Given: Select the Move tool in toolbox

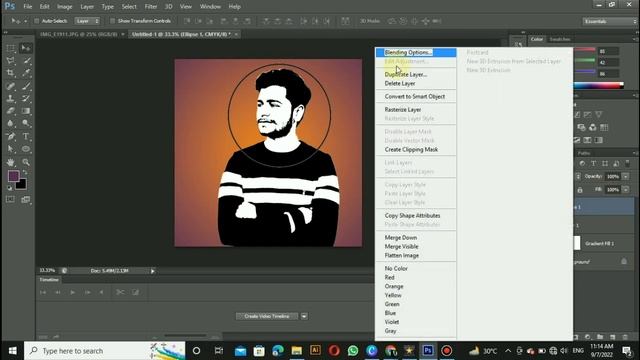Looking at the screenshot, I should 26,48.
